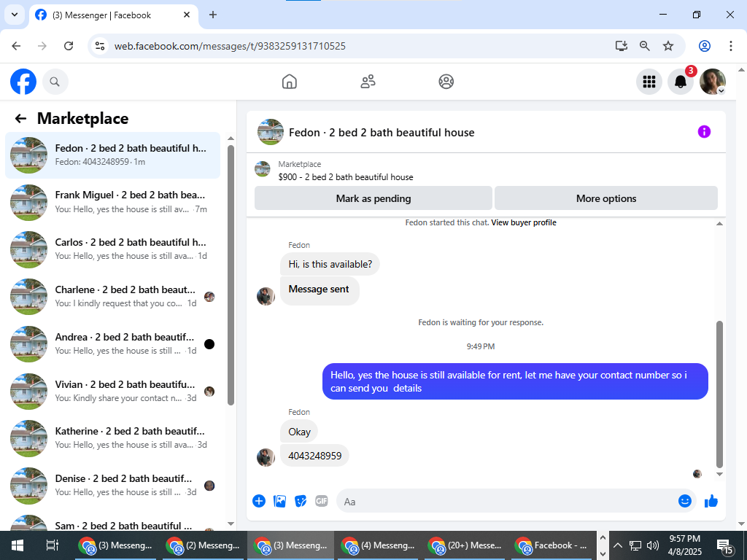Open emoji picker smiley icon
Image resolution: width=747 pixels, height=560 pixels.
click(x=684, y=501)
